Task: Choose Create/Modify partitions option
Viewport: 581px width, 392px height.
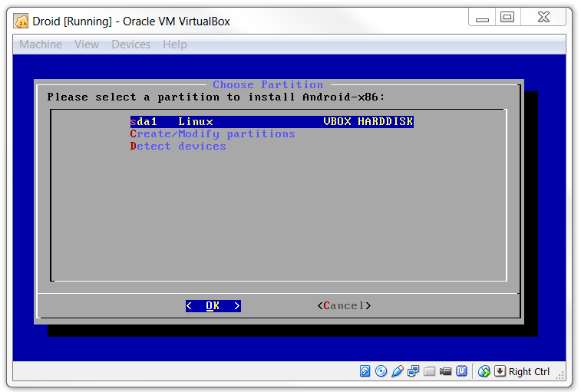Action: [x=213, y=133]
